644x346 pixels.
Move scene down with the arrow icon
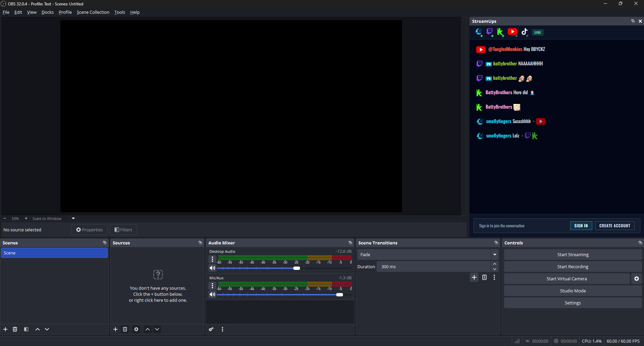pyautogui.click(x=47, y=329)
